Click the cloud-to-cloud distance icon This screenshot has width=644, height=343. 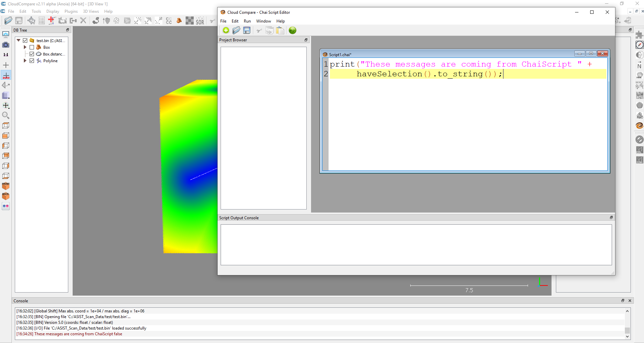point(138,21)
